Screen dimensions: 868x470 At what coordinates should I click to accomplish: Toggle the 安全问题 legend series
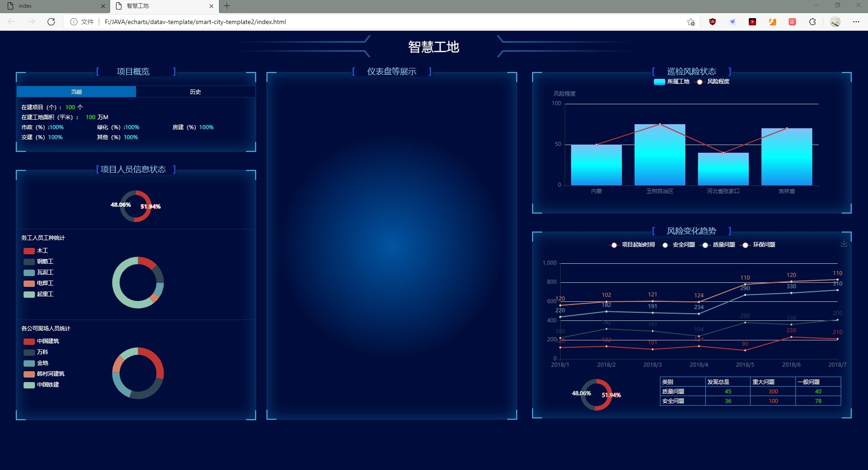678,245
